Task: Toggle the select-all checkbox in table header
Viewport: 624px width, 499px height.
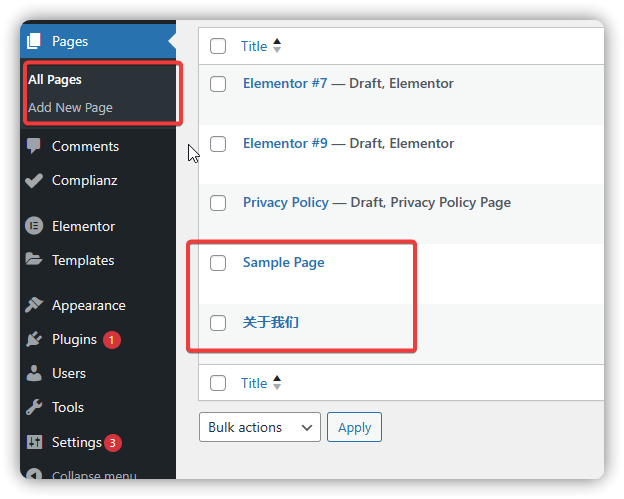Action: coord(218,46)
